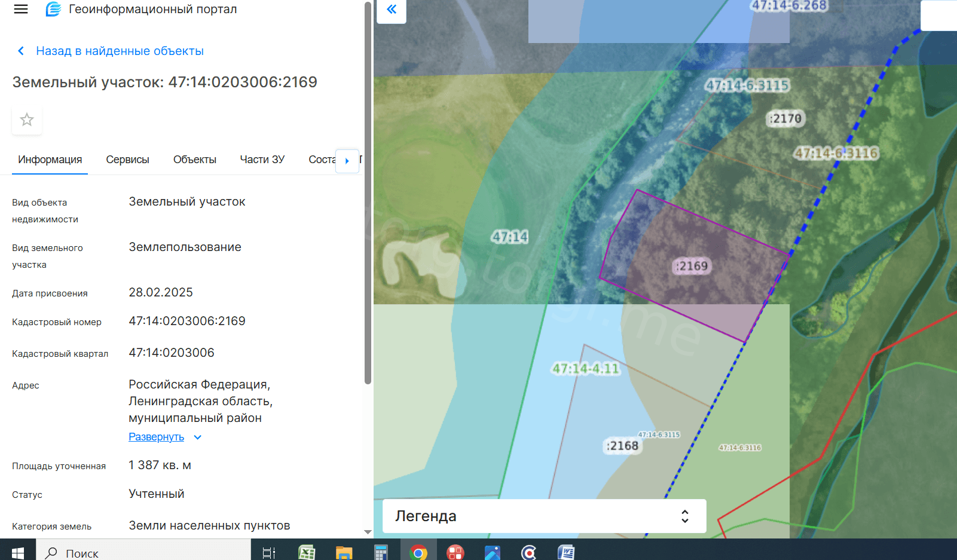Image resolution: width=957 pixels, height=560 pixels.
Task: Add the land parcel to favorites with the star
Action: pyautogui.click(x=27, y=120)
